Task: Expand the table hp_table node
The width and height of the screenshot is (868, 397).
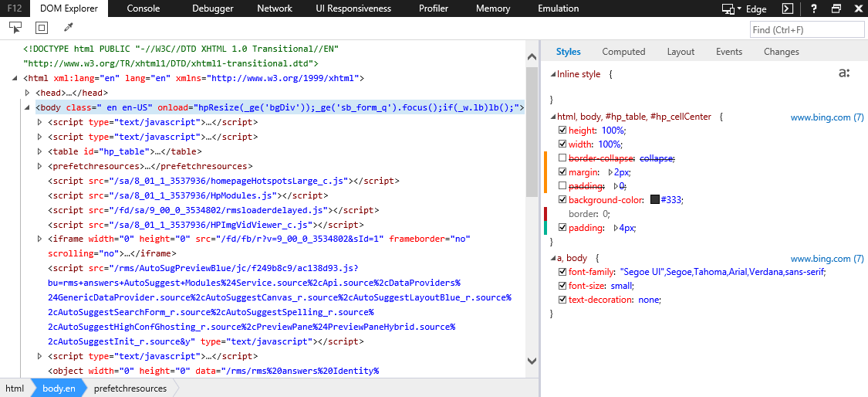Action: tap(40, 151)
